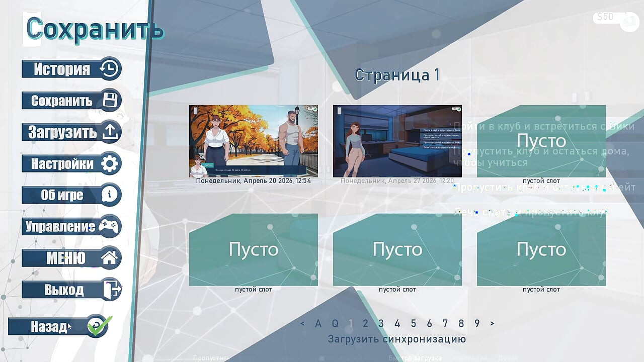The image size is (644, 362).
Task: Go to previous page with < arrow
Action: 302,323
